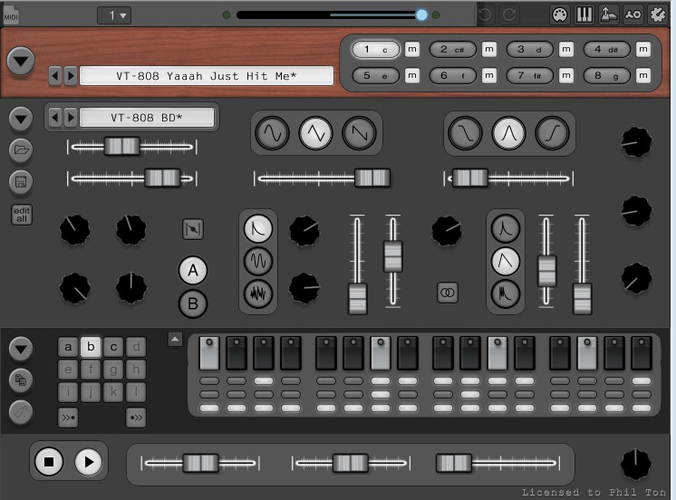
Task: Select the sine pitch-modulation icon
Action: click(x=258, y=261)
